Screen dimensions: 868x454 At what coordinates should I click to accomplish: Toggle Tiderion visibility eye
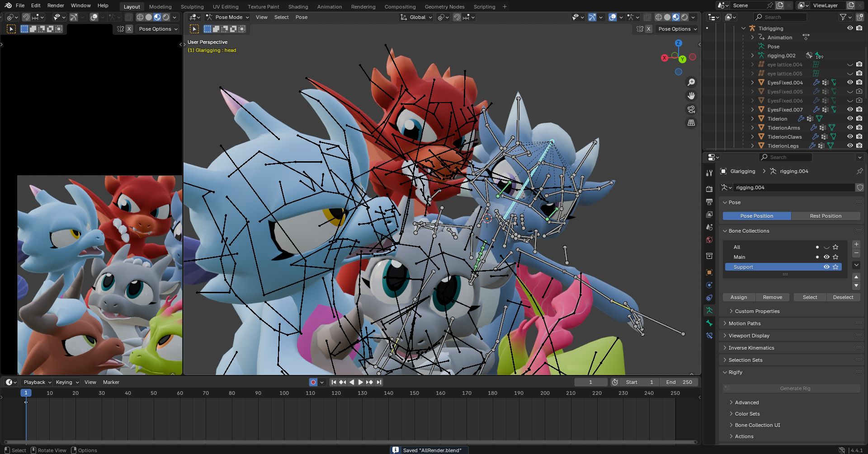point(850,118)
